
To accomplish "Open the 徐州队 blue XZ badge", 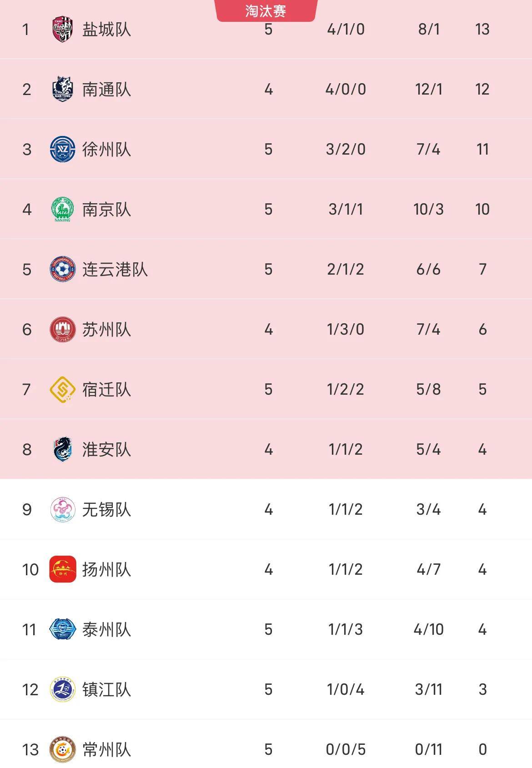I will click(x=63, y=149).
